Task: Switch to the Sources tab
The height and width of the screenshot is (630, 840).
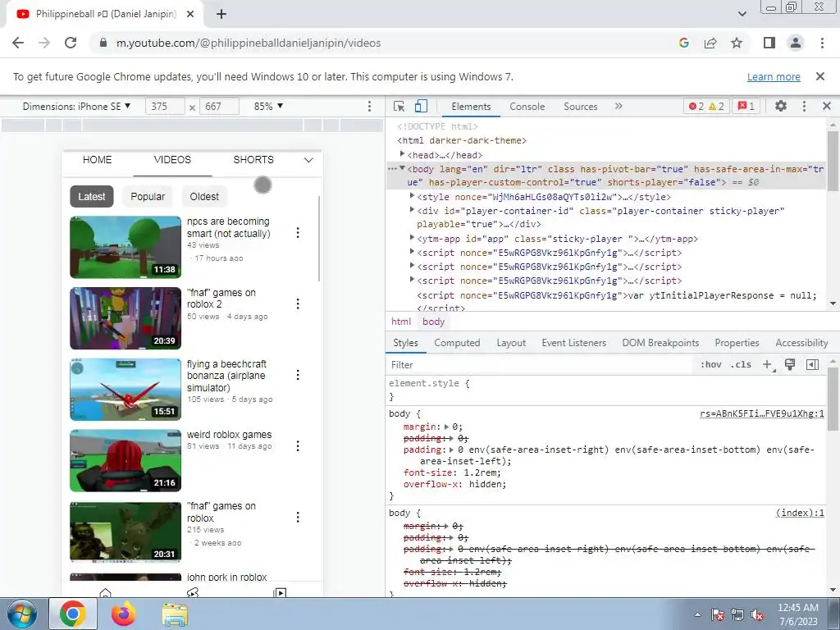Action: pyautogui.click(x=580, y=106)
